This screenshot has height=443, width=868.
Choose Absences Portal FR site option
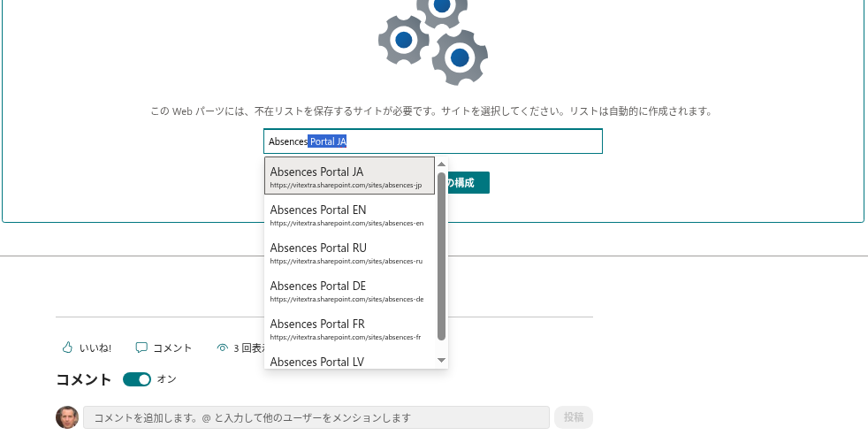click(x=349, y=328)
